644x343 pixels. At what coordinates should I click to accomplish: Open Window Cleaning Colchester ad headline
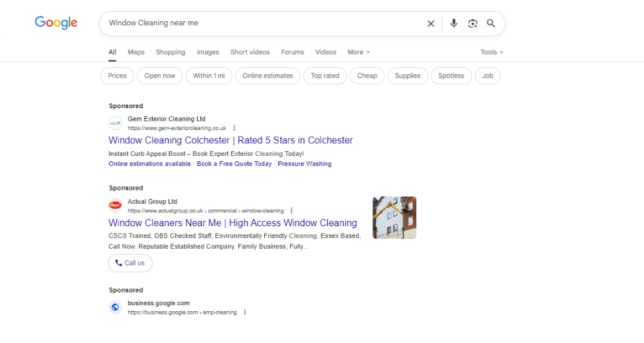(x=230, y=141)
